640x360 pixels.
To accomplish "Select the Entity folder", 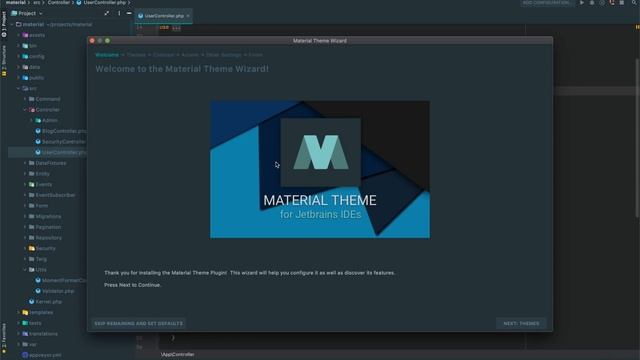I will coord(39,173).
